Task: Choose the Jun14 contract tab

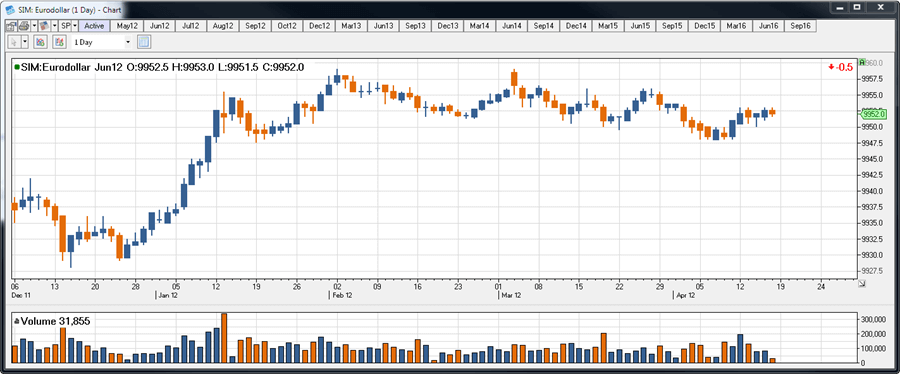Action: pos(511,26)
